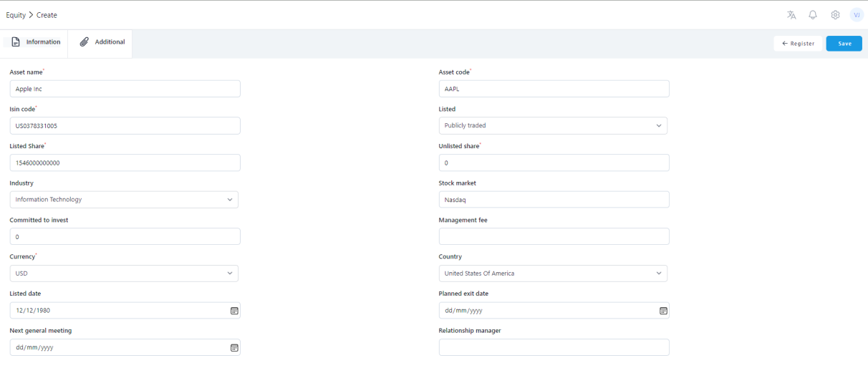This screenshot has height=368, width=868.
Task: Click the paperclip icon on Additional tab
Action: pos(85,42)
